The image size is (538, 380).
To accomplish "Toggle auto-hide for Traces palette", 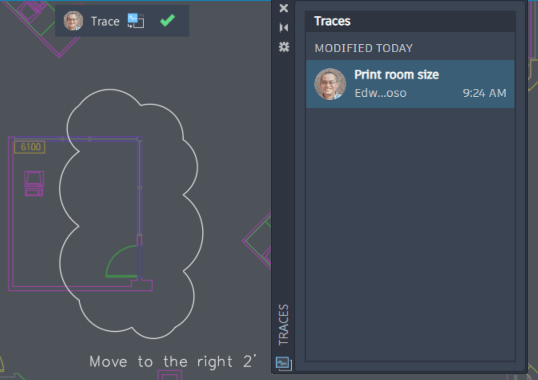I will pos(284,27).
